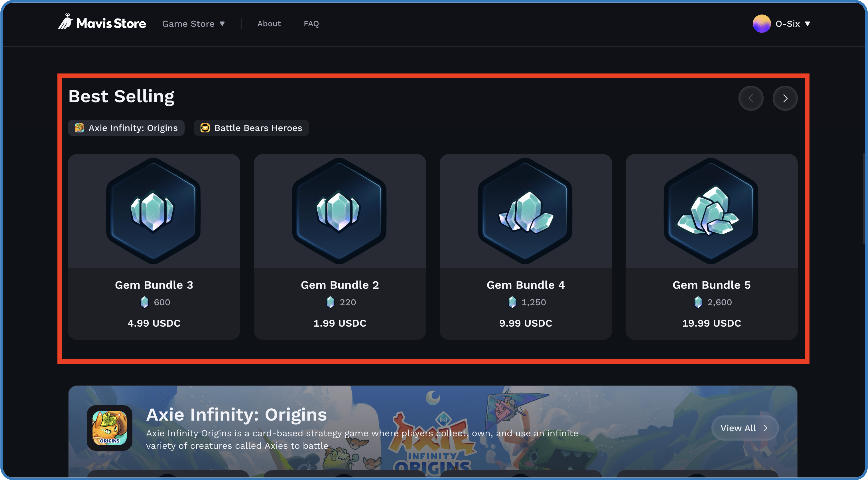Open the Gem Bundle 5 title
Screen dimensions: 868x480
[711, 285]
